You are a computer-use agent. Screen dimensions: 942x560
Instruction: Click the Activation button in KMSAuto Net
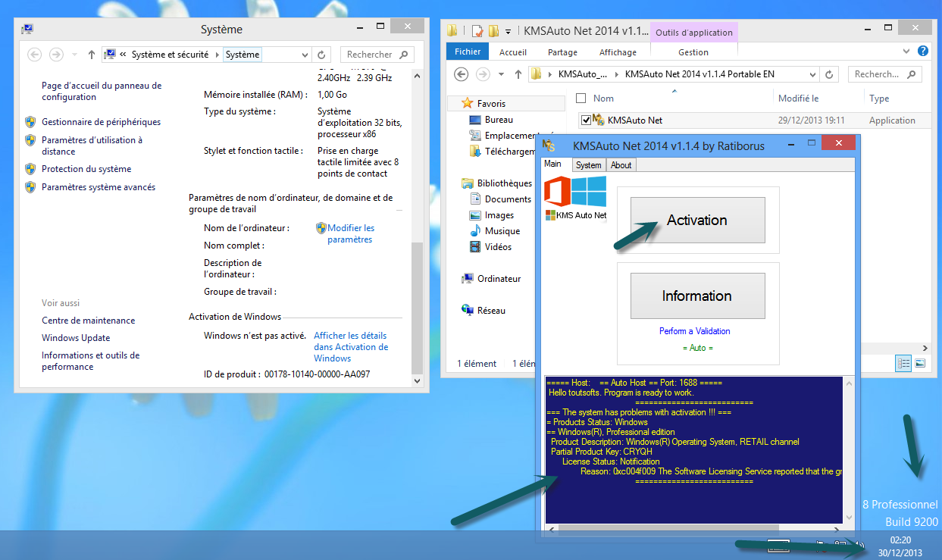(697, 220)
